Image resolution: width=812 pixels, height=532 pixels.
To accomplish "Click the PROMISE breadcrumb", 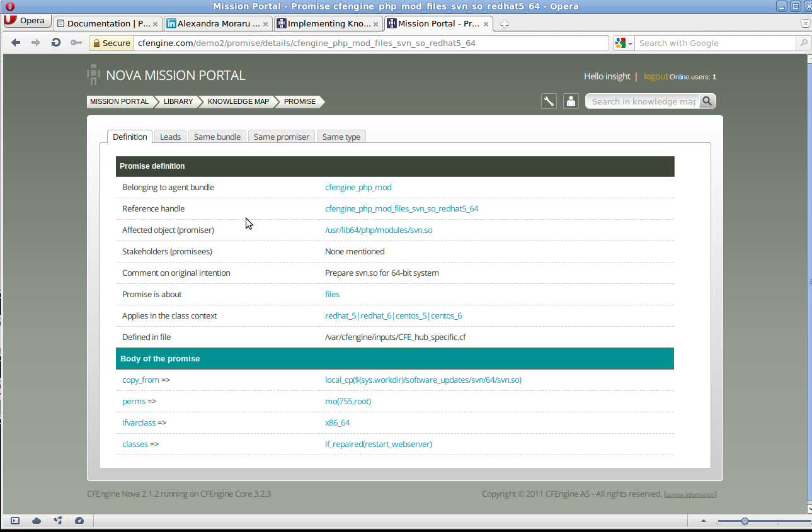I will pos(300,101).
